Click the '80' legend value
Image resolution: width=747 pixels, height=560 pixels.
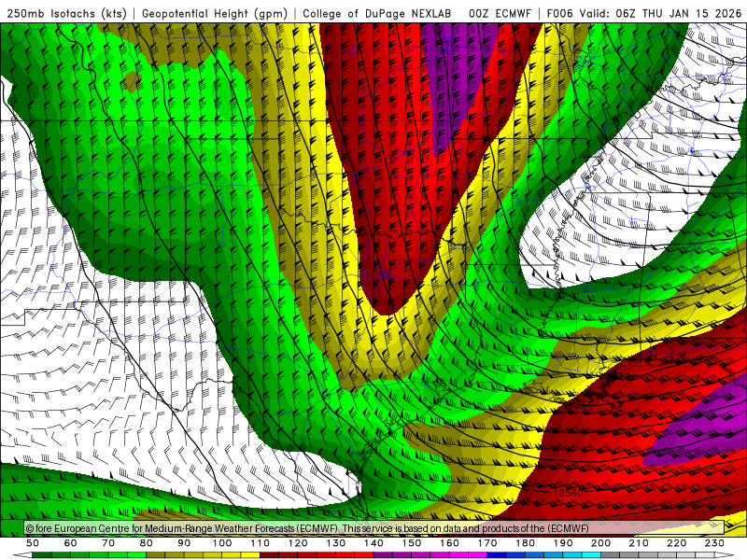(147, 543)
